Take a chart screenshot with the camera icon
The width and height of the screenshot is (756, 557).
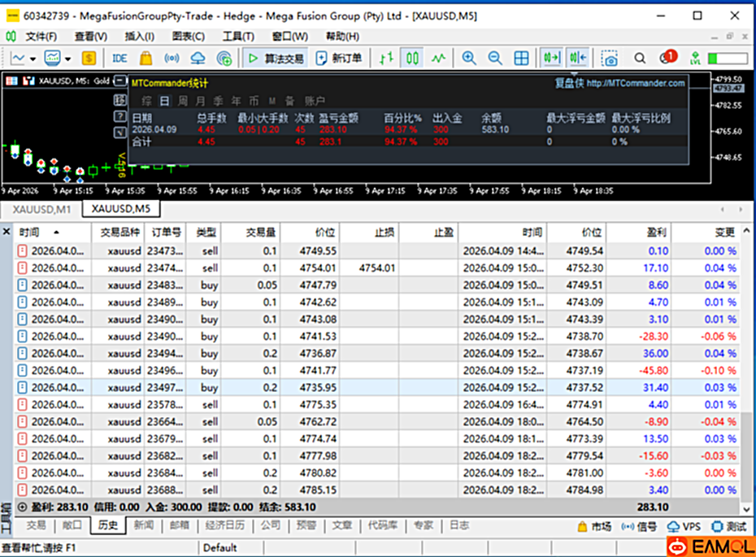(x=610, y=58)
